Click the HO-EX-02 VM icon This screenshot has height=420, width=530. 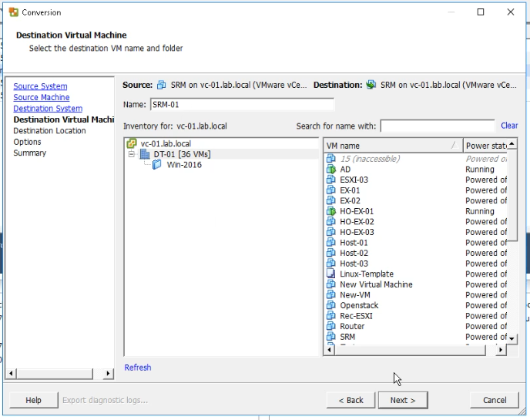click(331, 221)
